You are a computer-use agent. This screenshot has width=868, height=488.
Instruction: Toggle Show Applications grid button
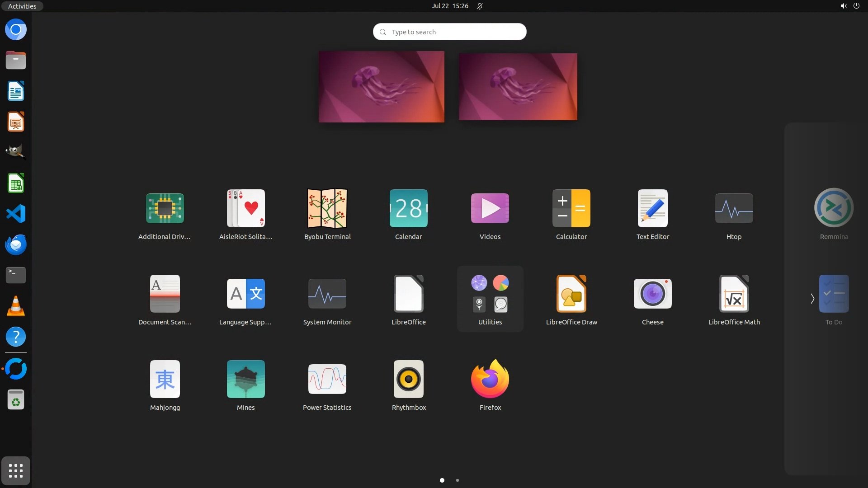(x=16, y=471)
